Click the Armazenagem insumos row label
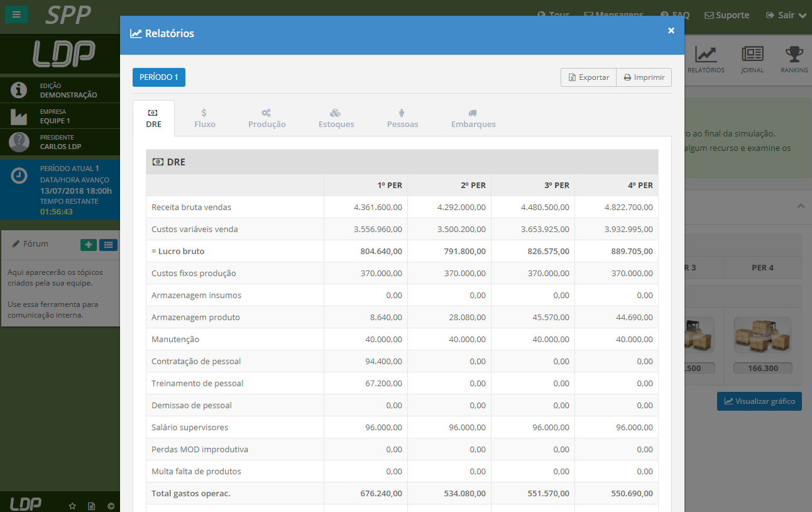Screen dimensions: 812x512 (x=196, y=295)
